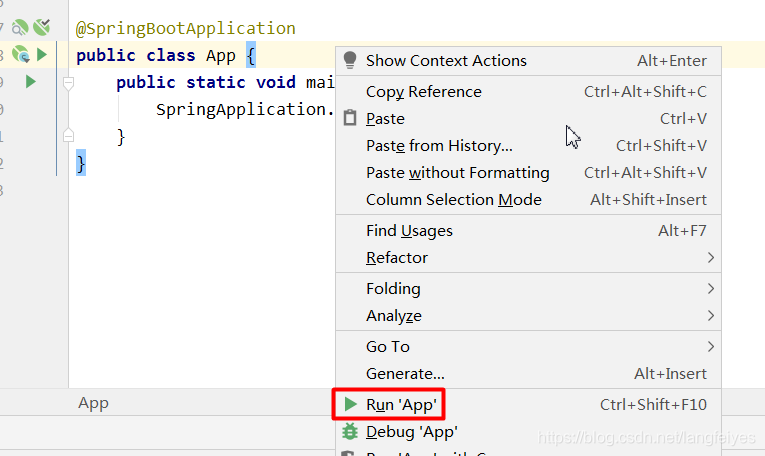Click the green play icon of Run 'App'
The width and height of the screenshot is (765, 456).
point(350,404)
